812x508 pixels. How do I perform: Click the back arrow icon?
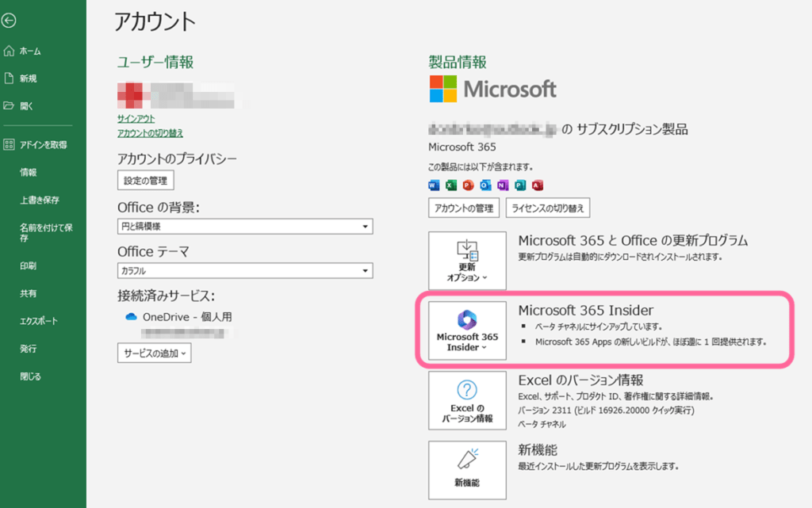point(9,21)
